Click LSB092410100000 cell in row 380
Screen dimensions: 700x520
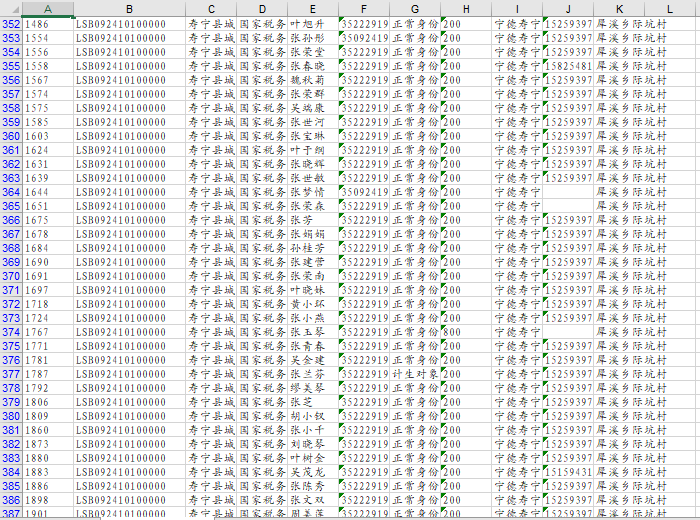(129, 416)
